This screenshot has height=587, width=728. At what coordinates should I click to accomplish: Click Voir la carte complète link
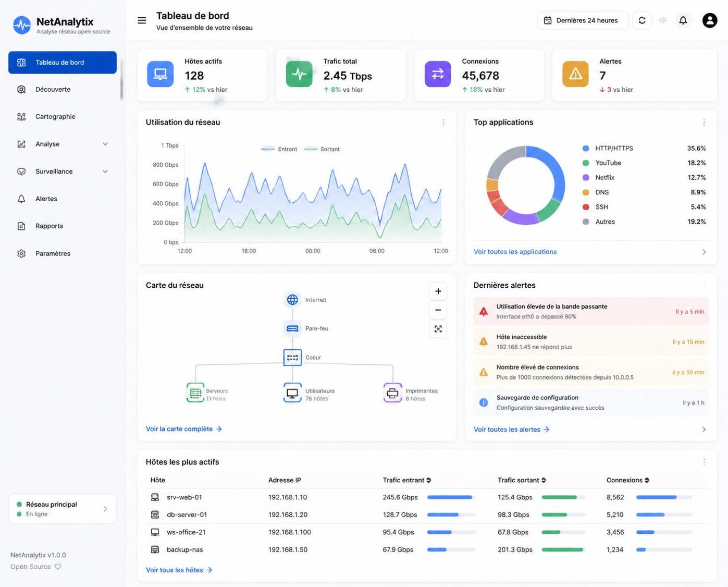click(184, 429)
